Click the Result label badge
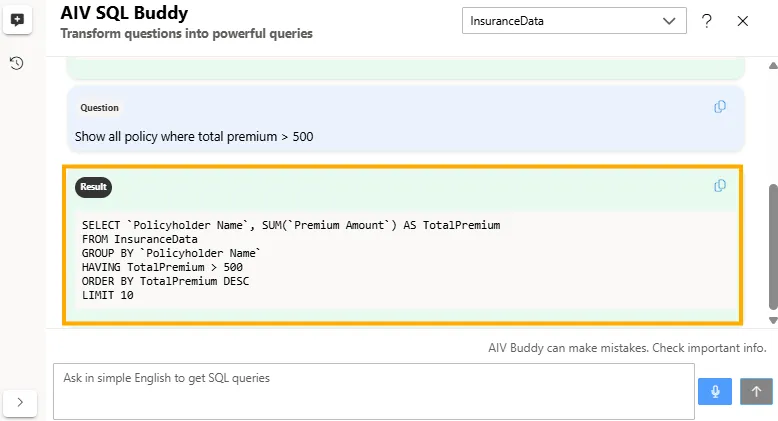 [94, 187]
